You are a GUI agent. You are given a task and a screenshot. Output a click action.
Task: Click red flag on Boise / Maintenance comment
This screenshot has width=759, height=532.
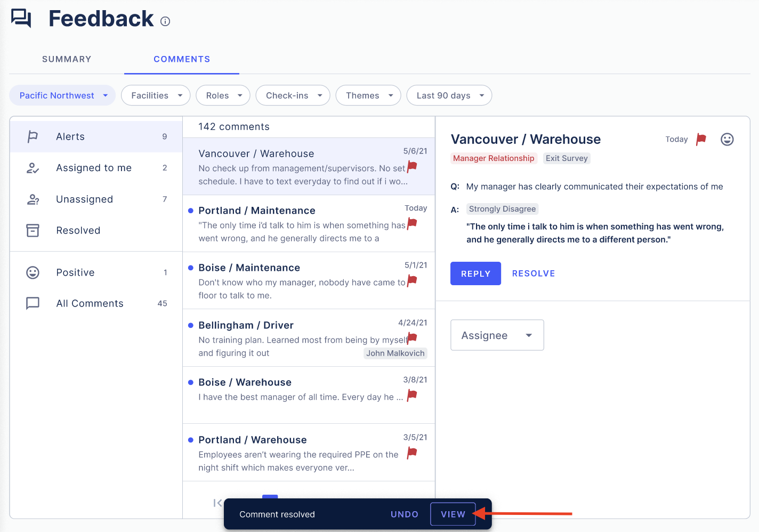point(412,280)
